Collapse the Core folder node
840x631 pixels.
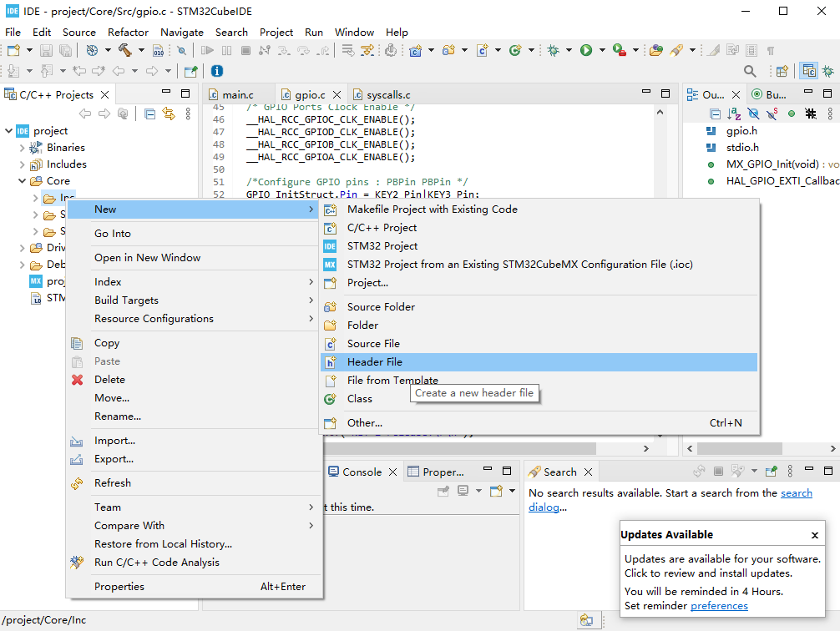pos(22,181)
